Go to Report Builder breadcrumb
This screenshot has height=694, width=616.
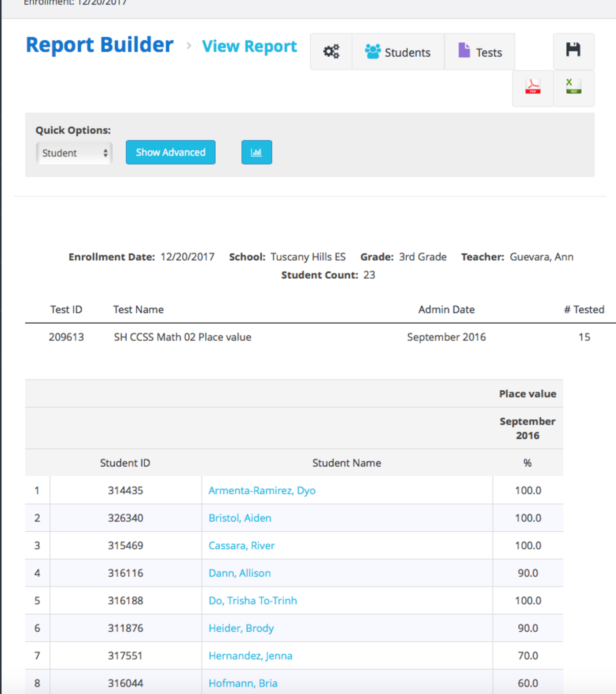pos(100,45)
